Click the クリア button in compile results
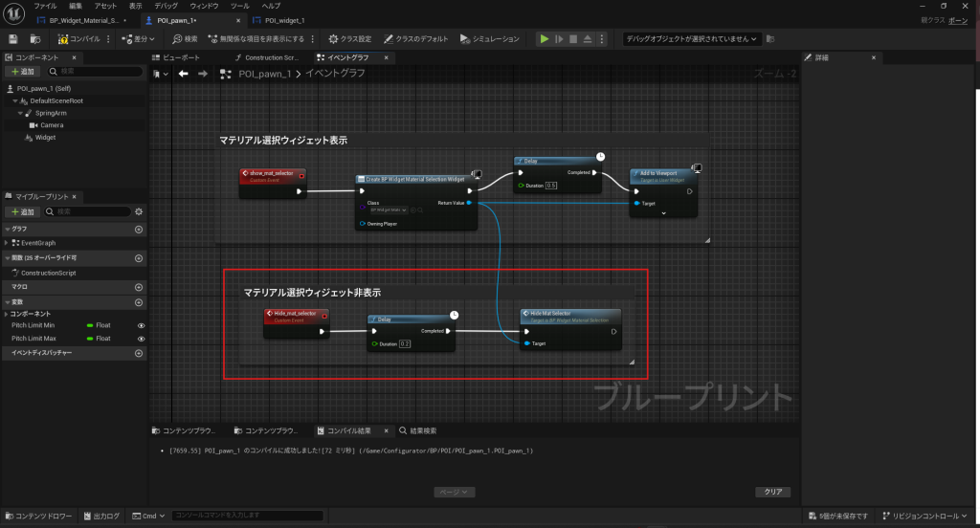The height and width of the screenshot is (528, 980). click(772, 492)
